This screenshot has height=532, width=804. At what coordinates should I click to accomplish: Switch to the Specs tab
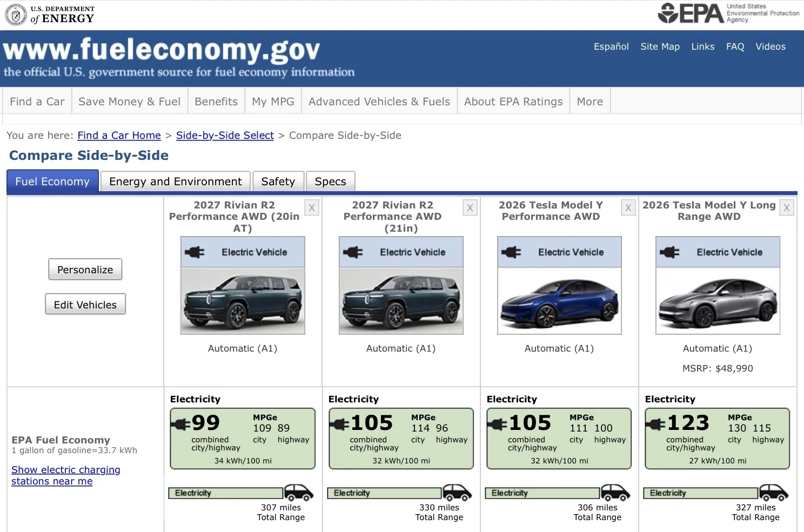pos(331,181)
